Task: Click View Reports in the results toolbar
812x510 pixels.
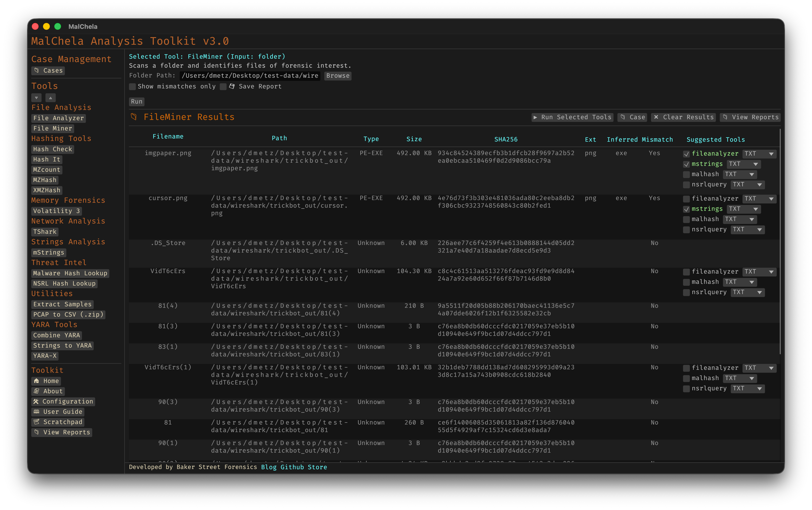Action: pyautogui.click(x=750, y=117)
